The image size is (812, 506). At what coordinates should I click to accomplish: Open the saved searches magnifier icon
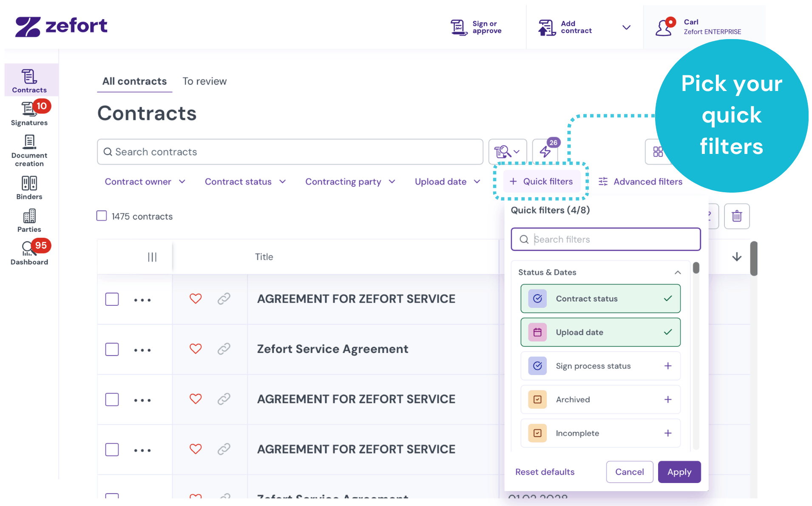tap(507, 152)
